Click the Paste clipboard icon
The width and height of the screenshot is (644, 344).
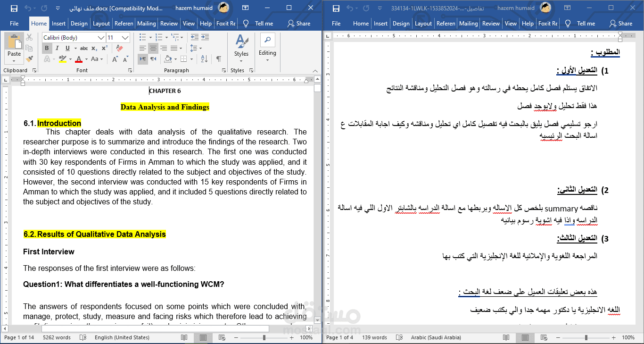click(x=14, y=42)
